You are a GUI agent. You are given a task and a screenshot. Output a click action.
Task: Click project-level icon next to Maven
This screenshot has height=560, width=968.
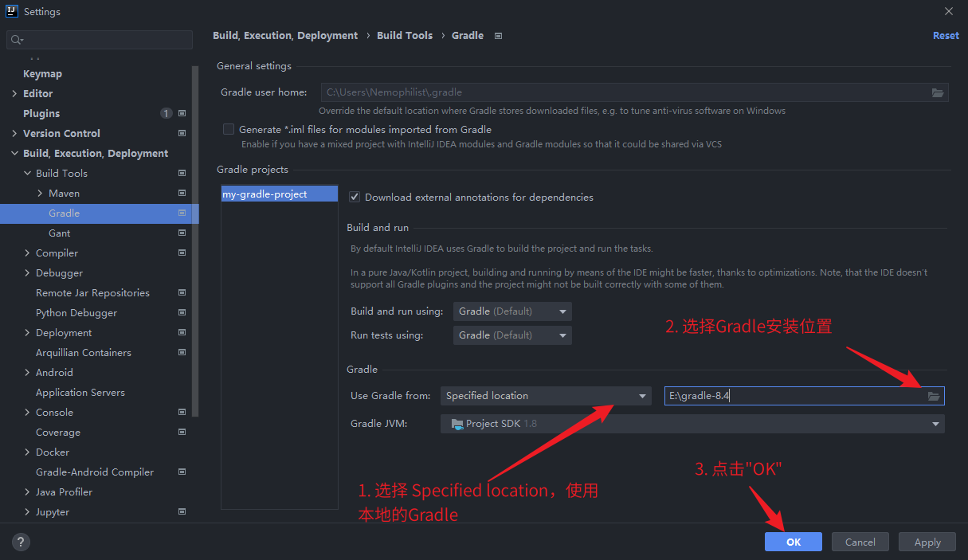pos(182,194)
